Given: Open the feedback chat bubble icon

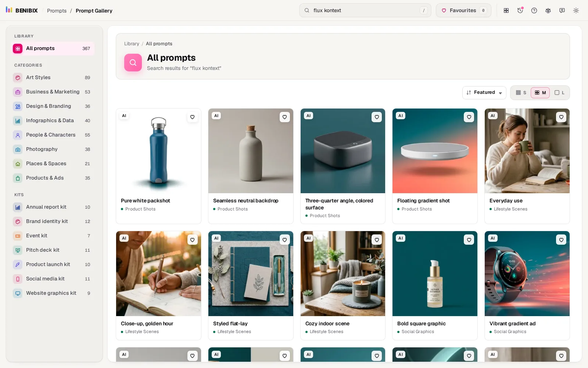Looking at the screenshot, I should [x=562, y=11].
